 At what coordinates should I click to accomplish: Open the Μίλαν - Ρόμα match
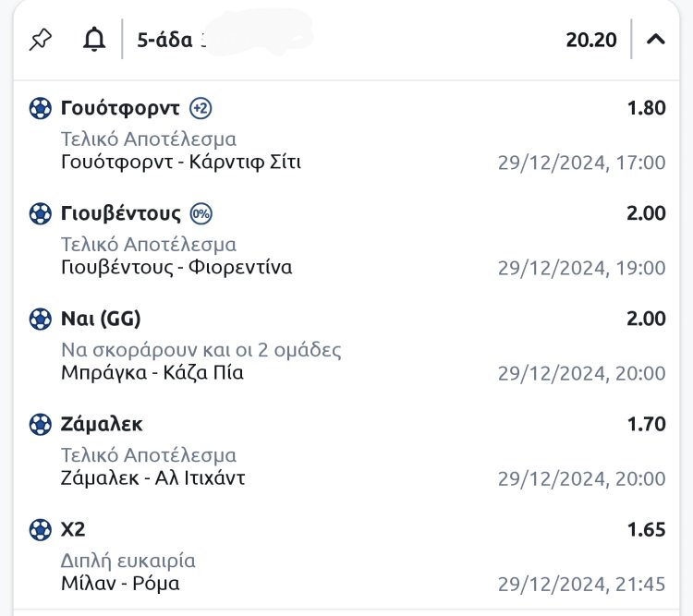tap(120, 584)
